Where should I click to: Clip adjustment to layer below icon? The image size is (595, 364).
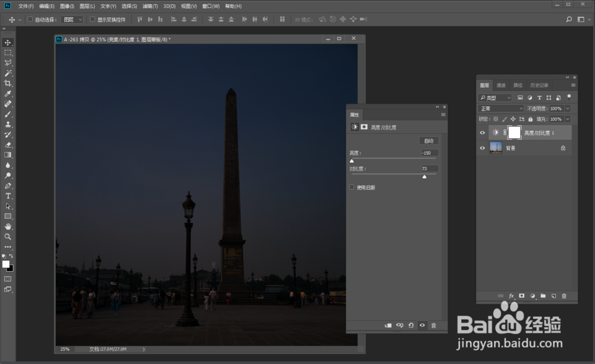tap(388, 325)
